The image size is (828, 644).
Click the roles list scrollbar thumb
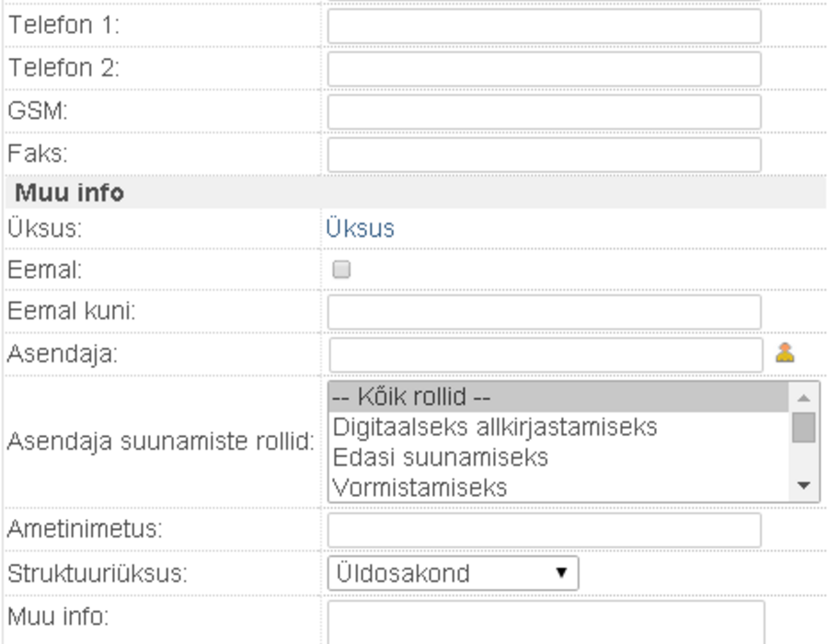[x=804, y=428]
